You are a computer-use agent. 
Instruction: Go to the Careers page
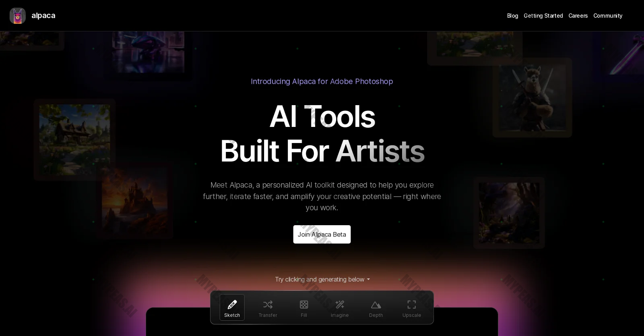[578, 16]
